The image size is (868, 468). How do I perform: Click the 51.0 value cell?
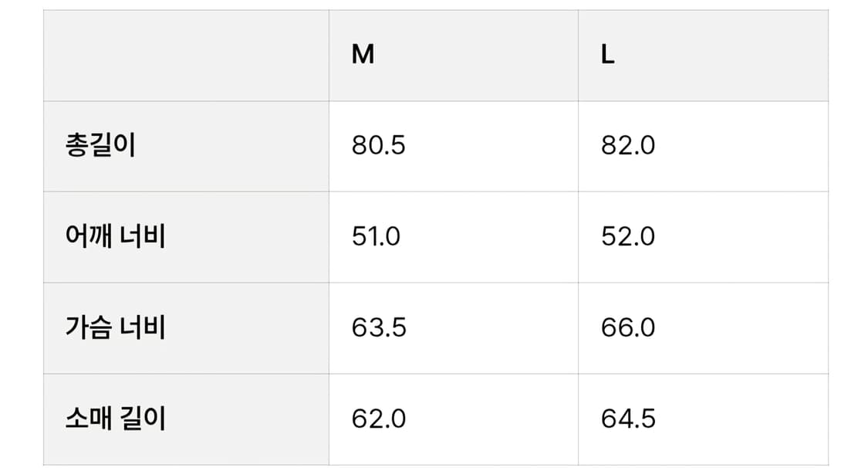pyautogui.click(x=376, y=236)
